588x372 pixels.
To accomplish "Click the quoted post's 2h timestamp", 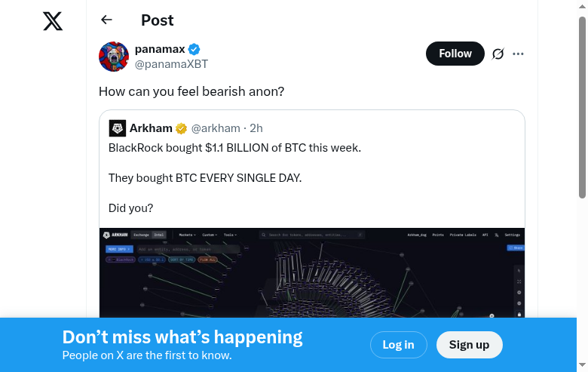I will pyautogui.click(x=256, y=128).
